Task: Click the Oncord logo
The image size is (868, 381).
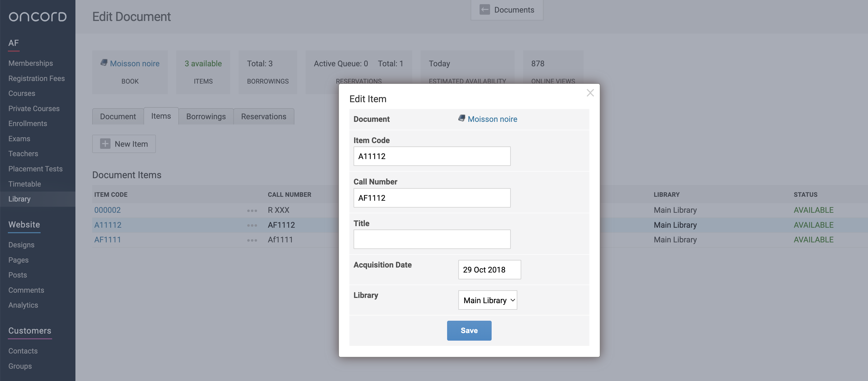Action: pyautogui.click(x=37, y=17)
